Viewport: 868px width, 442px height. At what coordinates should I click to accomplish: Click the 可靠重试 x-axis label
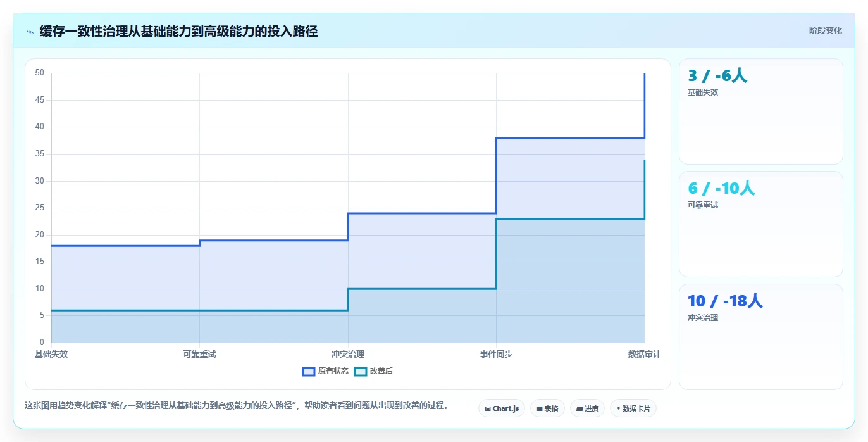pos(199,354)
